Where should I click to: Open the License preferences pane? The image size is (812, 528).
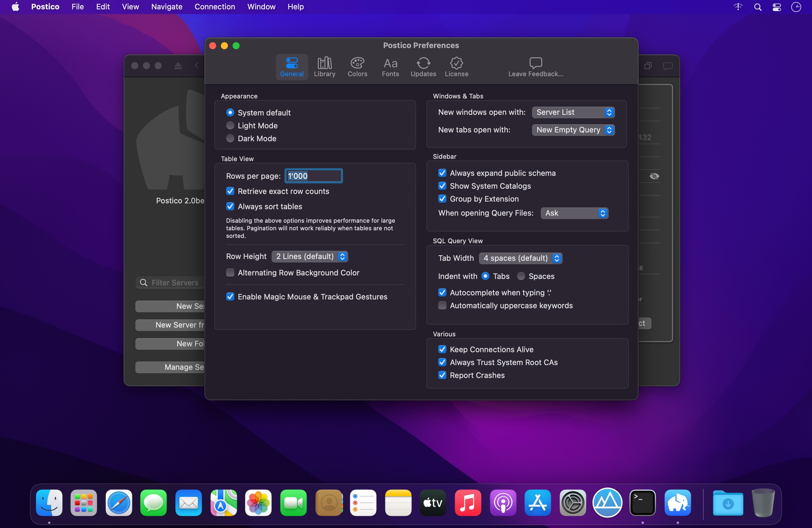[456, 67]
